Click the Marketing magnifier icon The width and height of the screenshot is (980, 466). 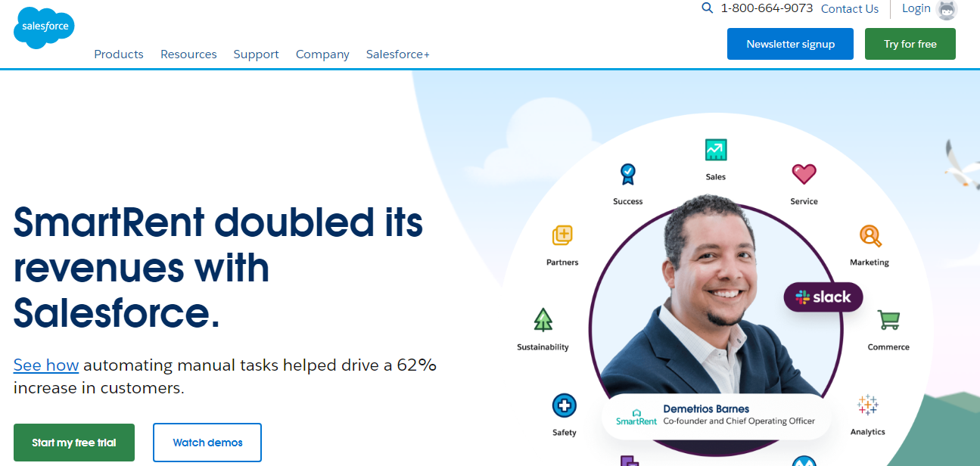coord(870,236)
